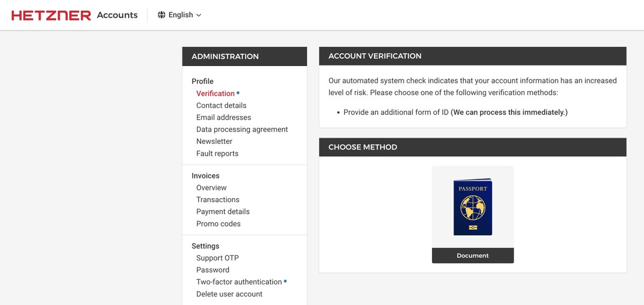Click the ADMINISTRATION panel header
The width and height of the screenshot is (644, 305).
point(245,56)
